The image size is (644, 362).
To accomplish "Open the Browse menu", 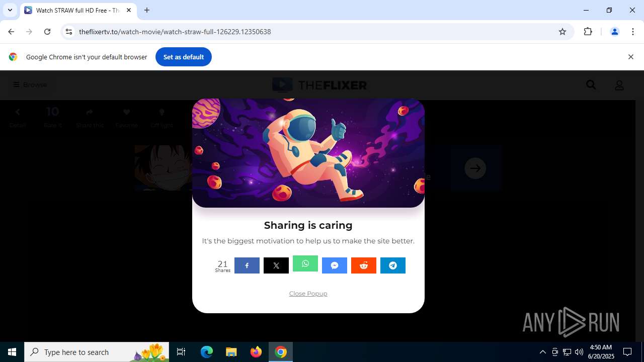I will click(x=30, y=84).
